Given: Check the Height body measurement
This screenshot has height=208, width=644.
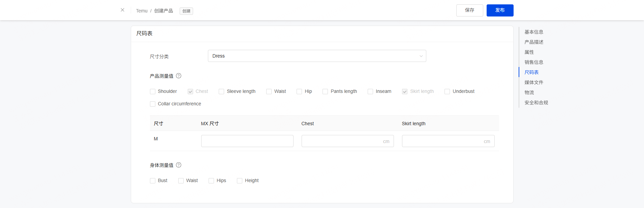Looking at the screenshot, I should 240,181.
